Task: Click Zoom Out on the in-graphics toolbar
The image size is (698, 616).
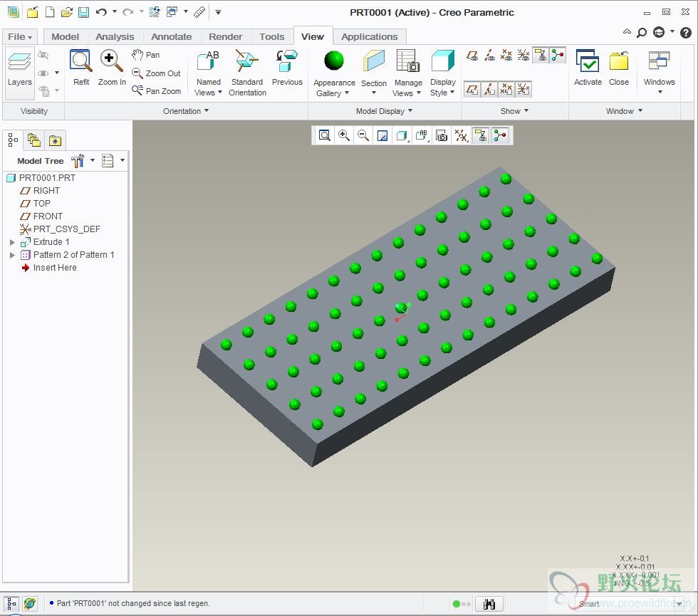Action: tap(363, 135)
